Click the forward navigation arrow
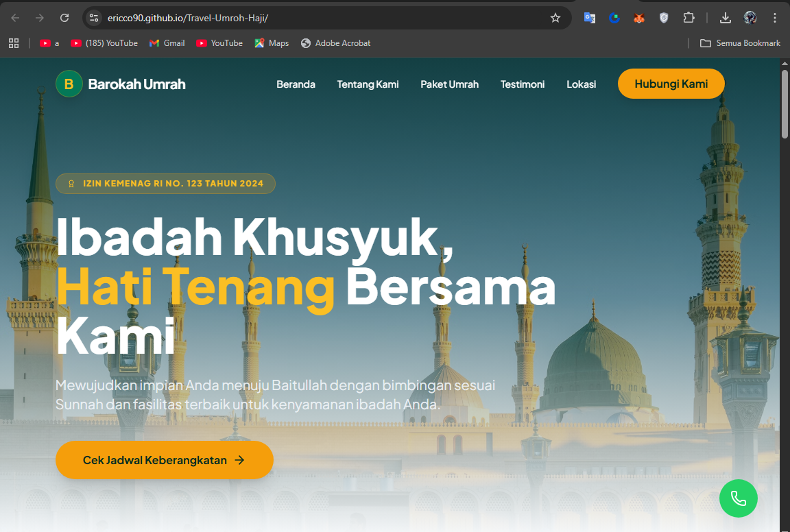Image resolution: width=790 pixels, height=532 pixels. click(x=40, y=18)
